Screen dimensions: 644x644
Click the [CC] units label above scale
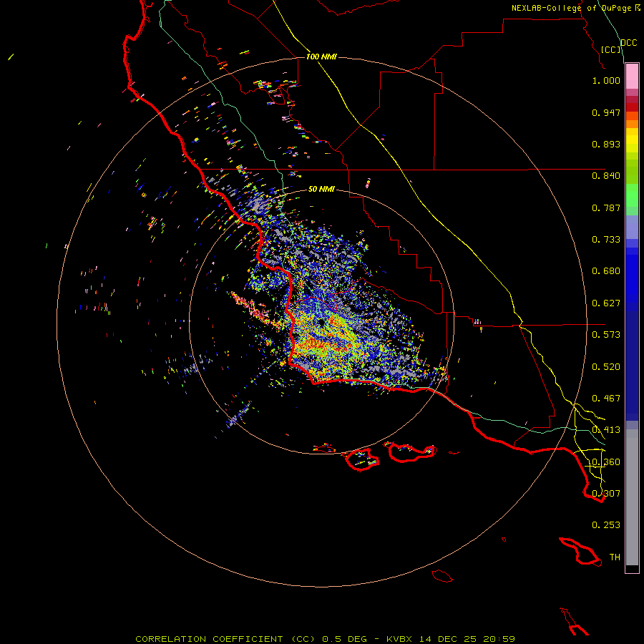pos(611,49)
